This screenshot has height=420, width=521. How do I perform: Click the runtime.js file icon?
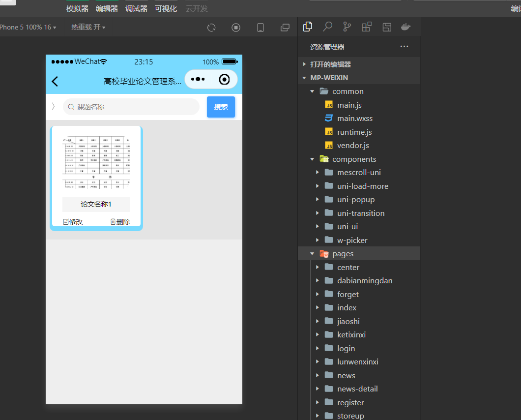click(x=329, y=132)
